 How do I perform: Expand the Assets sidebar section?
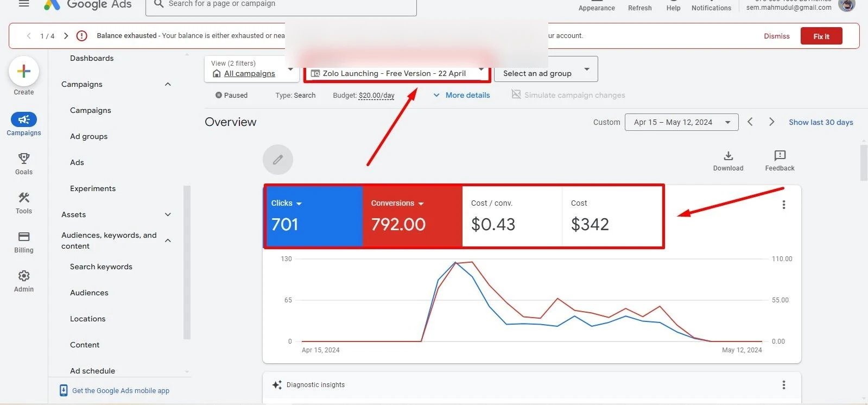pos(168,214)
